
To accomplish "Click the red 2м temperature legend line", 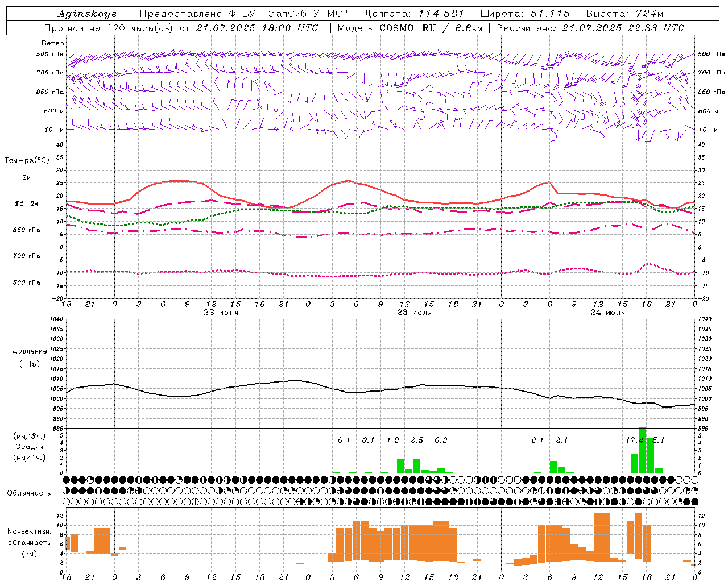I will (26, 184).
